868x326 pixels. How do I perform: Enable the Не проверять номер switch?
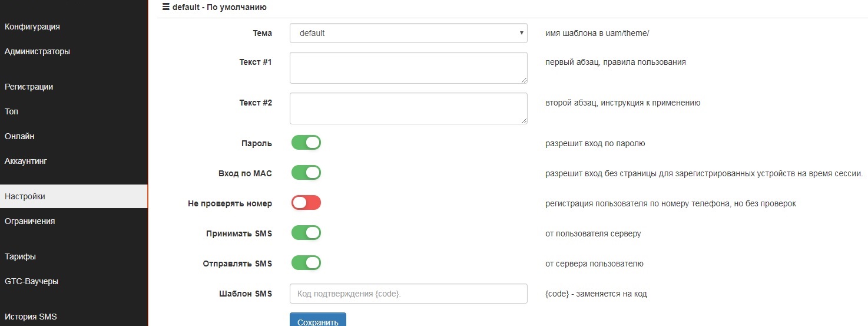306,203
